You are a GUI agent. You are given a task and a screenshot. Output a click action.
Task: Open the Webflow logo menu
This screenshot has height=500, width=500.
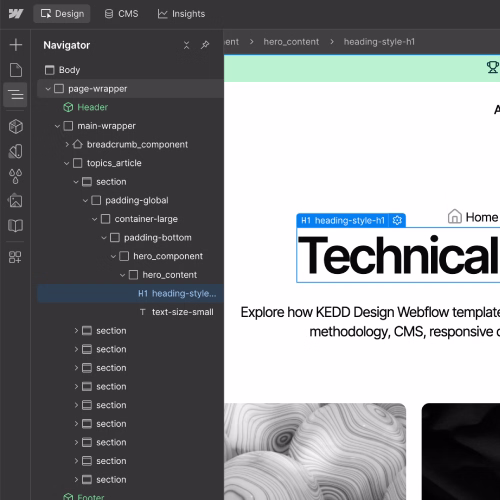point(16,14)
